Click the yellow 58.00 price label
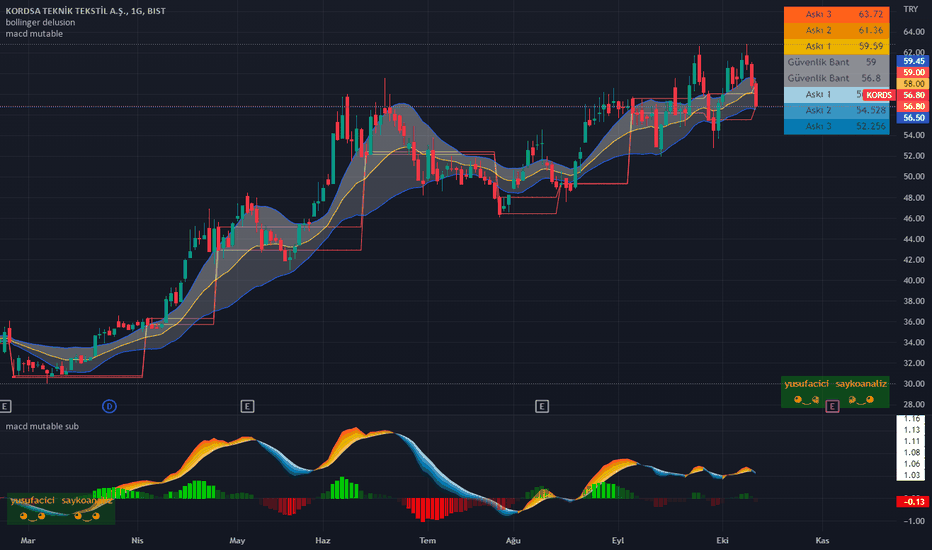 coord(914,84)
